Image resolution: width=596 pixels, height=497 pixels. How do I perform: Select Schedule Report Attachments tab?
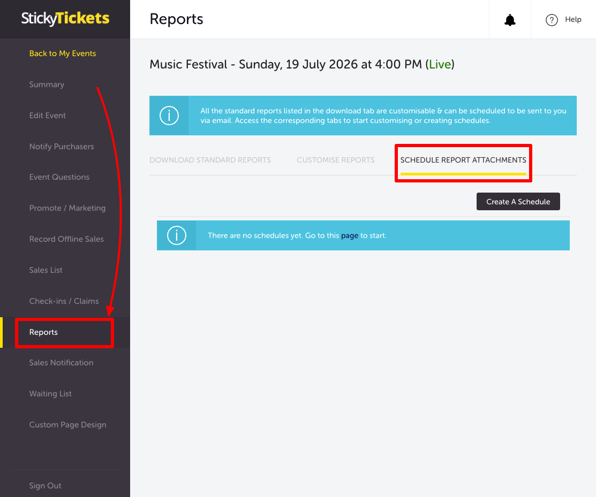click(x=463, y=160)
